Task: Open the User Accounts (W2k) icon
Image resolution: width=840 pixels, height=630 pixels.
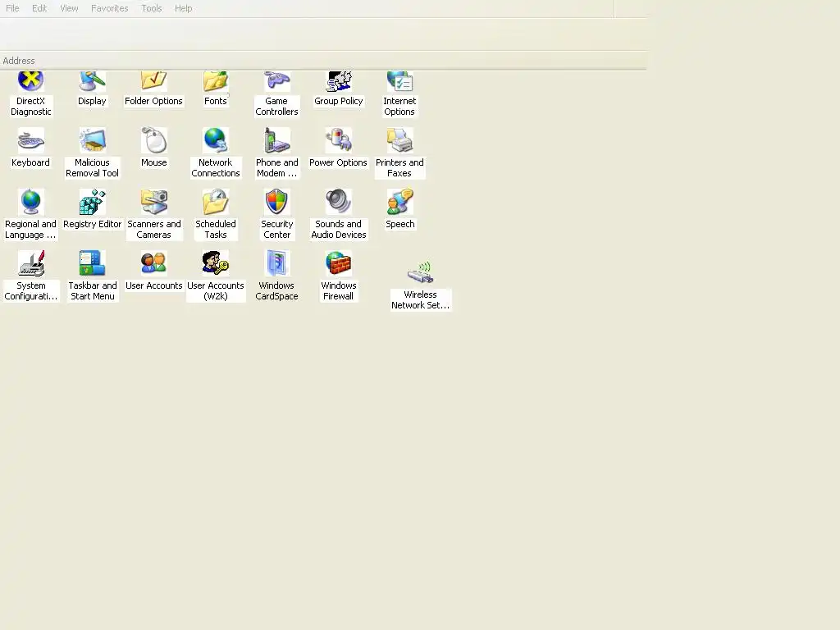Action: [216, 263]
